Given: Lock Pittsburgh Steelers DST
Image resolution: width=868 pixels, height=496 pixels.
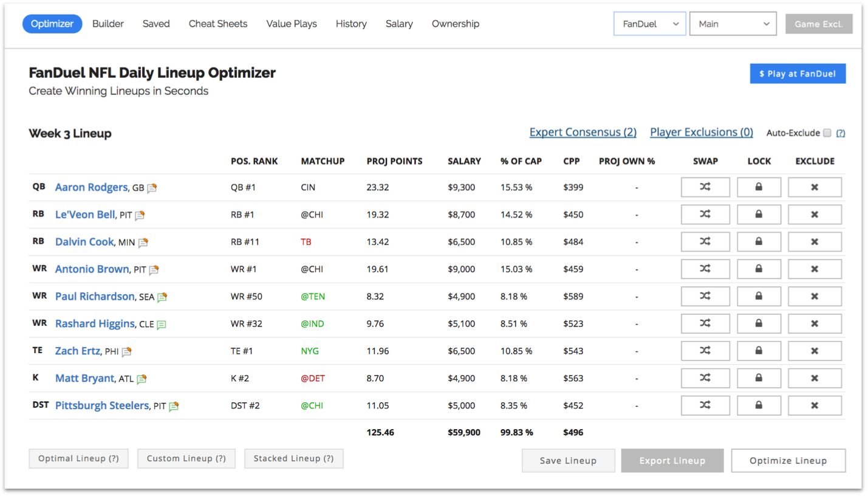Looking at the screenshot, I should click(759, 405).
